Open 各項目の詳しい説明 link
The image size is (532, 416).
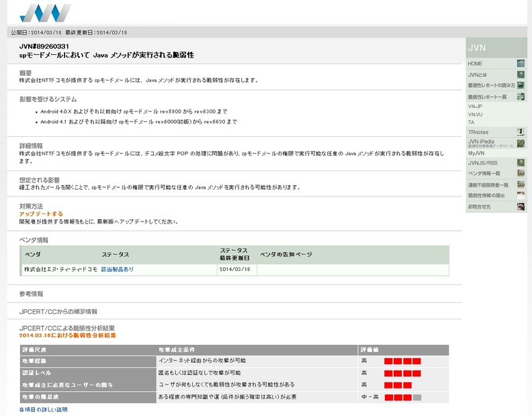click(x=44, y=409)
